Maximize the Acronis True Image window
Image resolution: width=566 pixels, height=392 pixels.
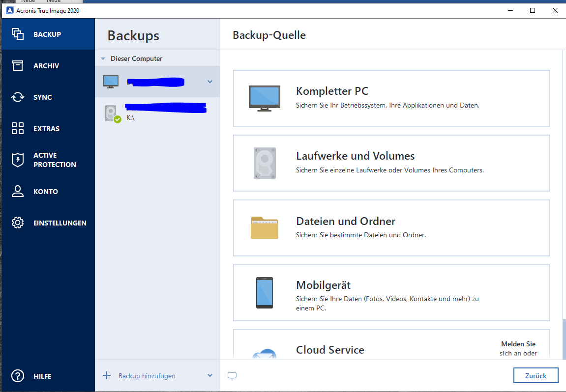click(x=533, y=10)
